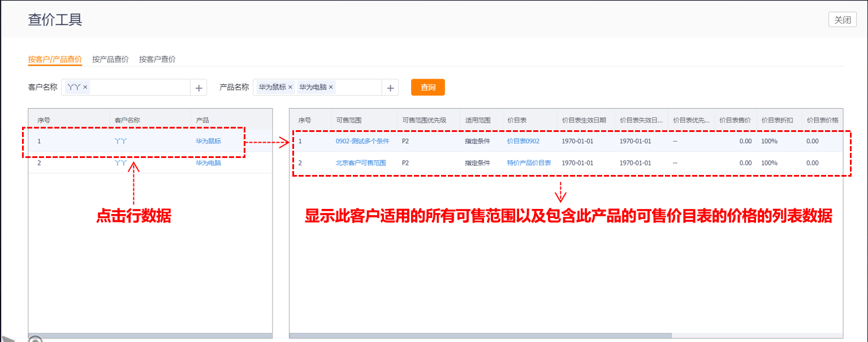
Task: Open the 华为鼠标 link in left table row 1
Action: coord(208,141)
